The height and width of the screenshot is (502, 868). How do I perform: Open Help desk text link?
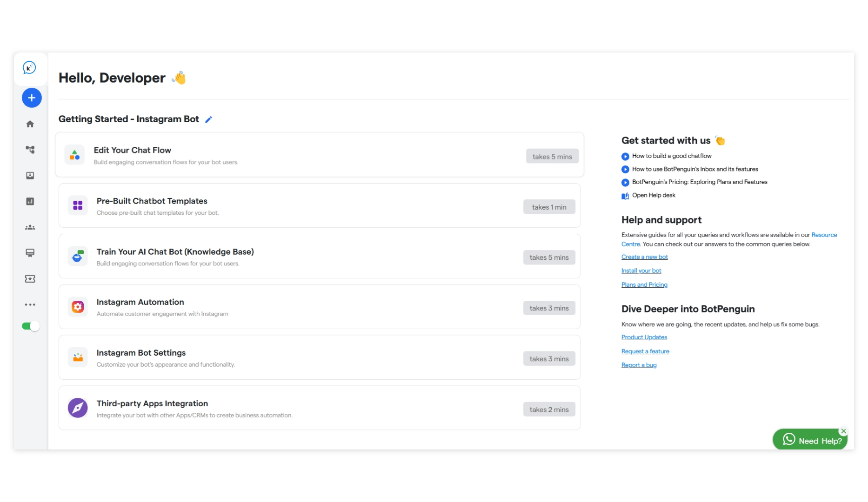[654, 195]
